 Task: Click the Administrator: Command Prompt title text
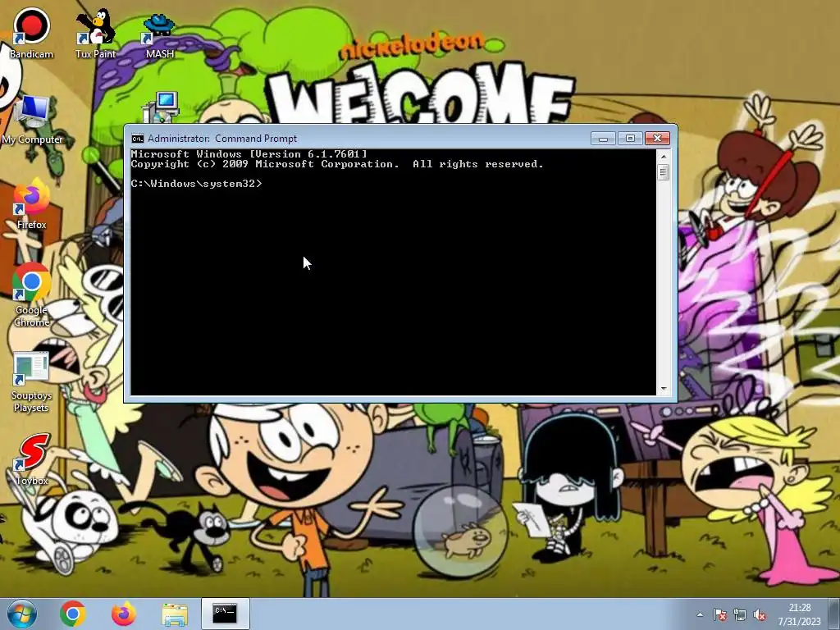tap(222, 139)
